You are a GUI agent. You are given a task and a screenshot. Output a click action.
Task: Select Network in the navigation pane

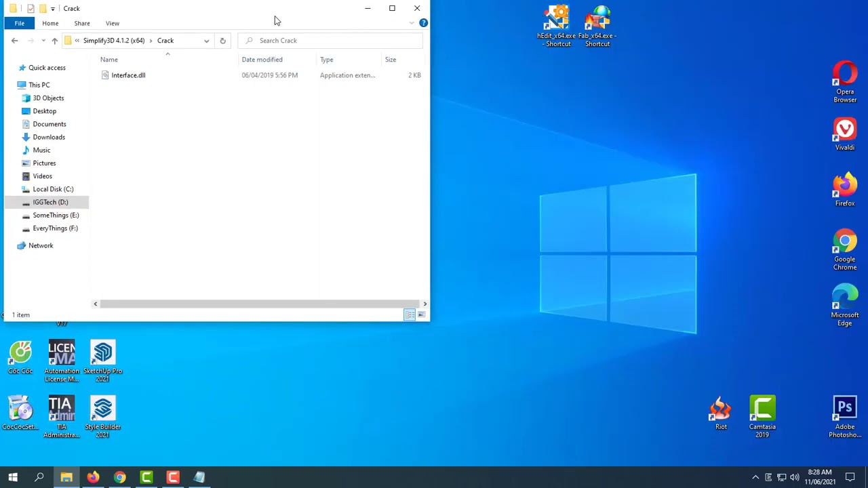(41, 245)
